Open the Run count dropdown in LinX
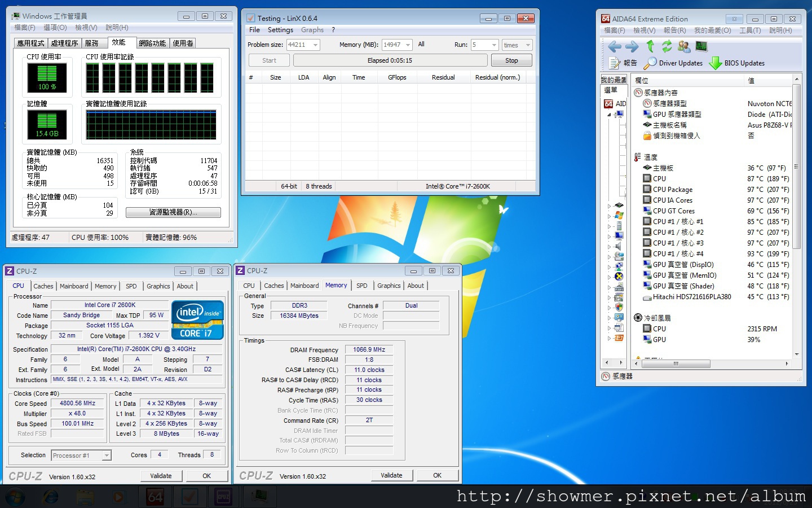The image size is (812, 508). pos(494,45)
